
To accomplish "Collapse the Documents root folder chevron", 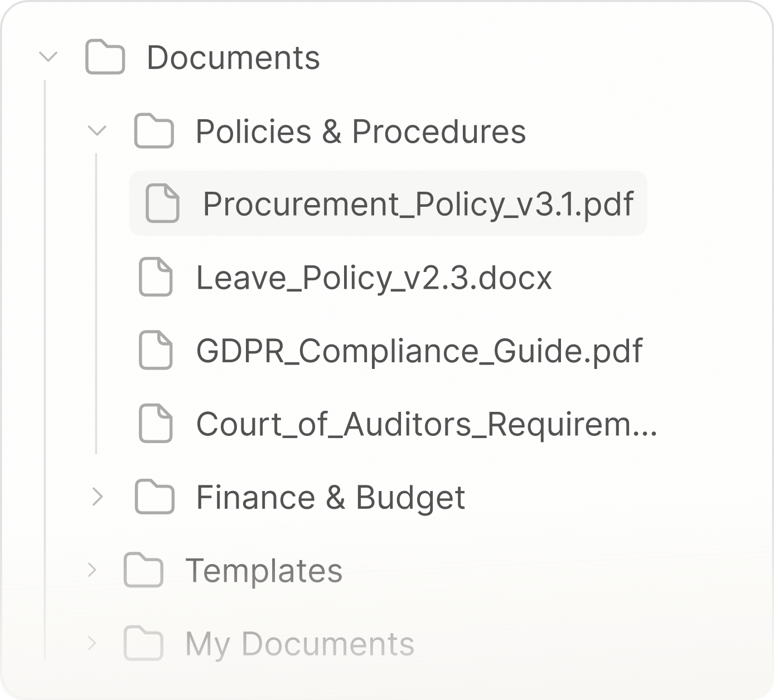I will (49, 57).
